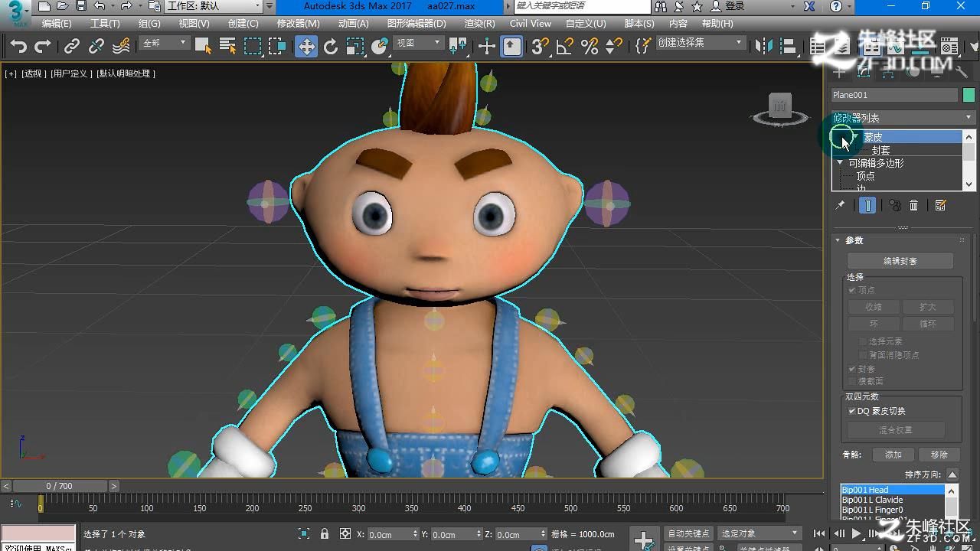Toggle the 背面消隐顶点 checkbox

(863, 355)
